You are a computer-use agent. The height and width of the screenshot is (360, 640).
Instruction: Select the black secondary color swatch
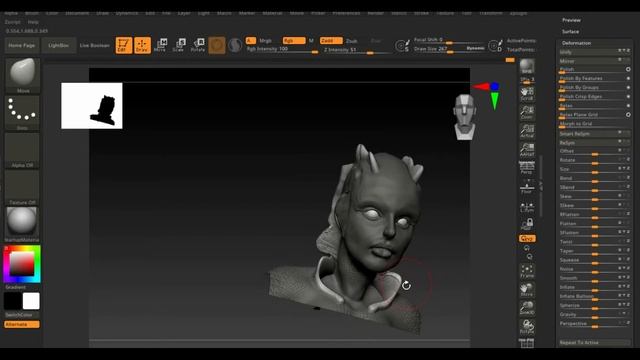point(13,301)
